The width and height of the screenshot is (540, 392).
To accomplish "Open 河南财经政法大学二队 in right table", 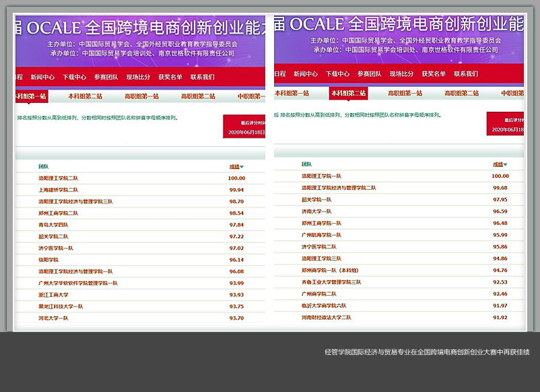I will click(x=326, y=317).
